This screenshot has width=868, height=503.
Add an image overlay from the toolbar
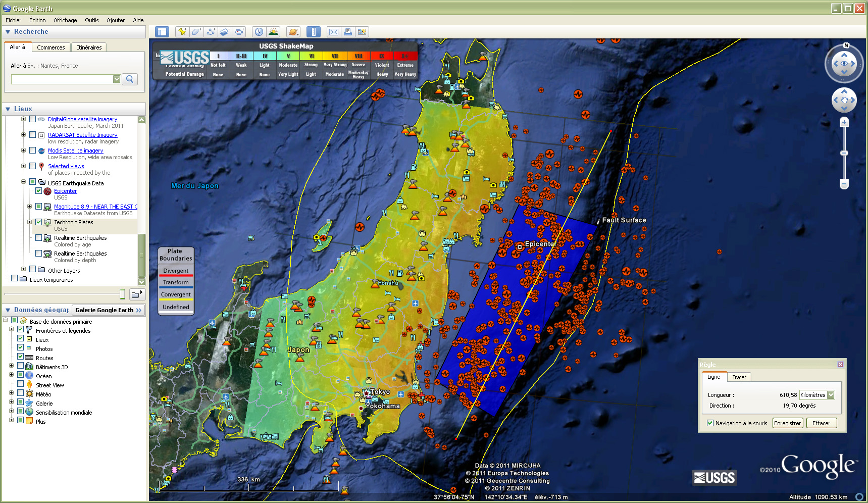225,32
